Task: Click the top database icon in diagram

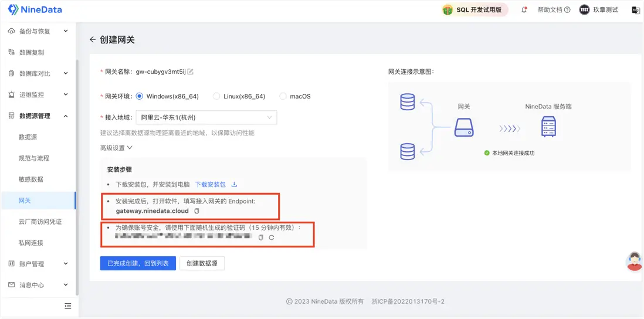Action: tap(408, 102)
